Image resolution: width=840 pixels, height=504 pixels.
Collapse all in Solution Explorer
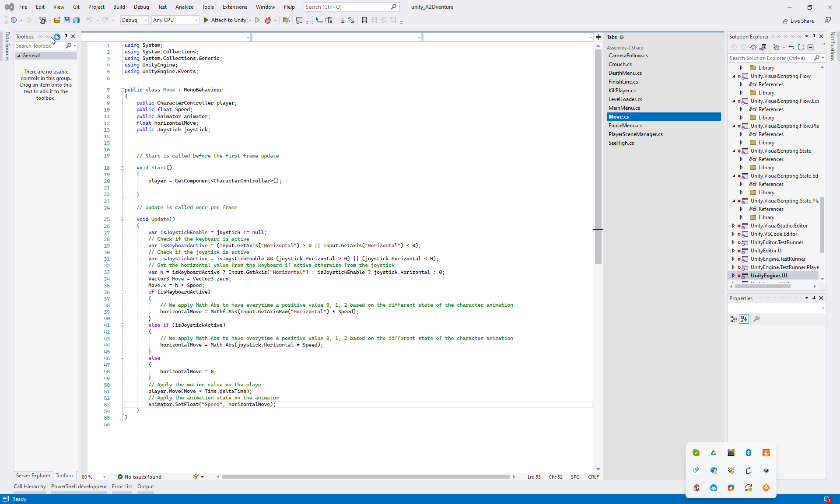[811, 47]
